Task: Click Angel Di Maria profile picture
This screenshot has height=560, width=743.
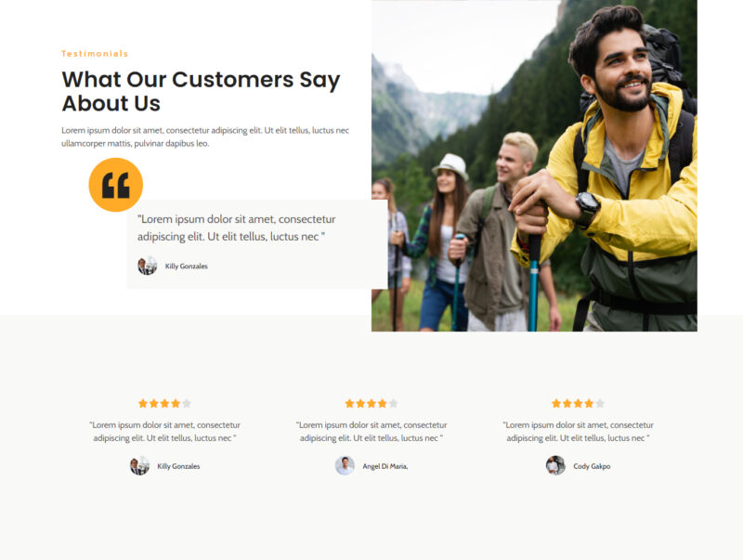Action: 345,465
